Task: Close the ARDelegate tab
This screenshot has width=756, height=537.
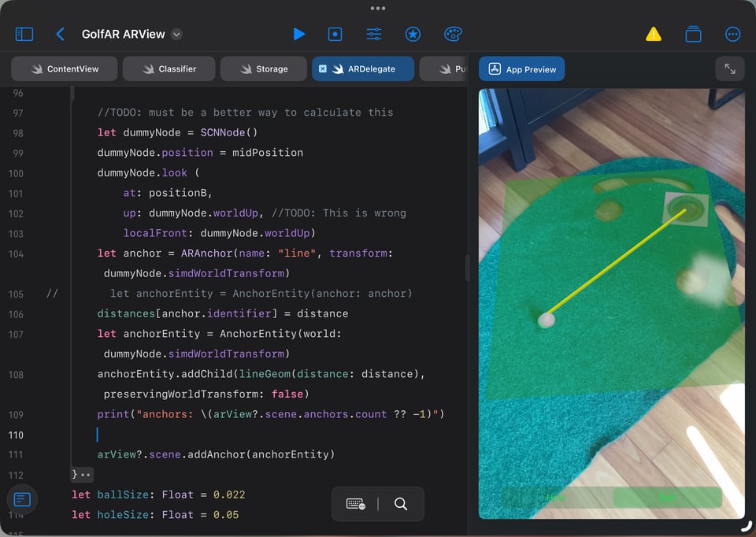Action: [x=323, y=69]
